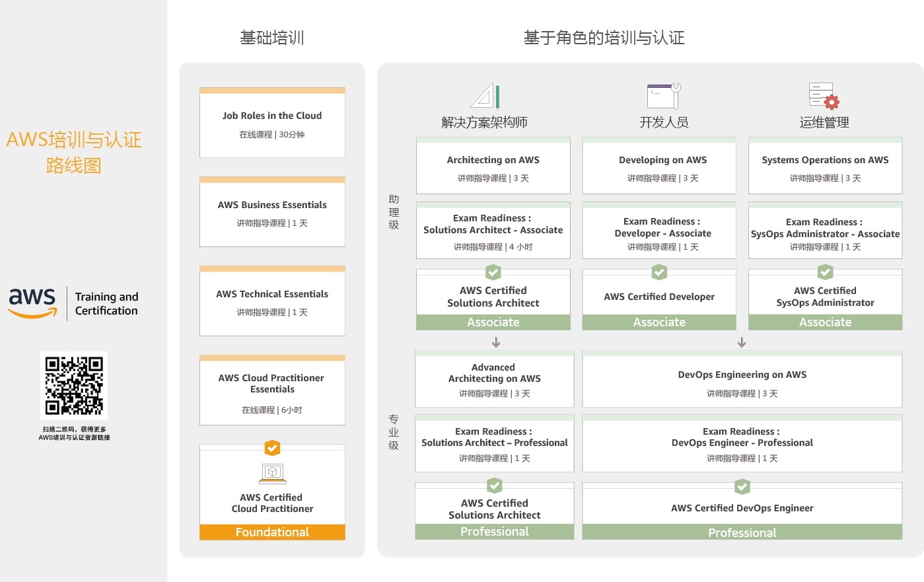Click the Solutions Architect ruler icon
The height and width of the screenshot is (582, 924).
pyautogui.click(x=485, y=95)
